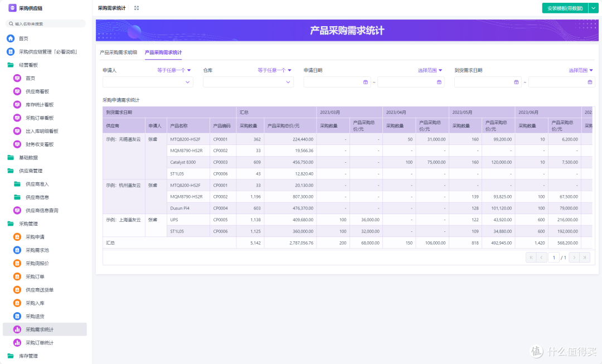Open the 首页 home icon at sidebar top

pos(11,38)
